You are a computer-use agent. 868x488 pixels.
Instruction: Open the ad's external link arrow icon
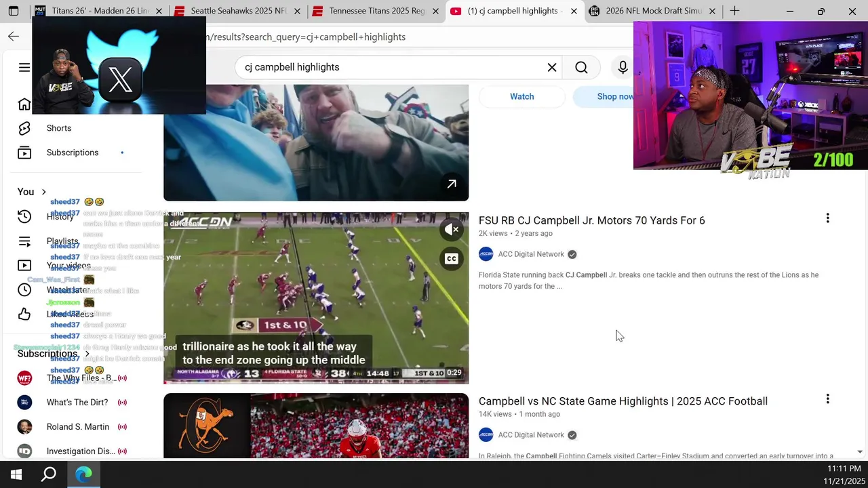point(452,184)
